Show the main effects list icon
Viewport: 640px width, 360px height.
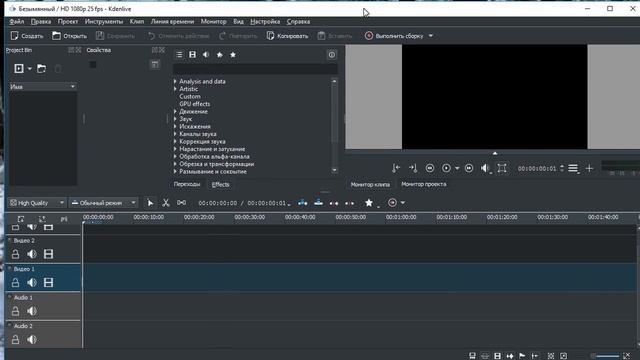(x=179, y=55)
